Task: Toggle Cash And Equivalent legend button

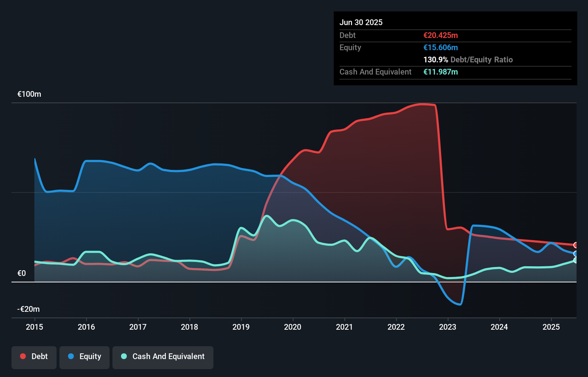Action: (x=163, y=357)
